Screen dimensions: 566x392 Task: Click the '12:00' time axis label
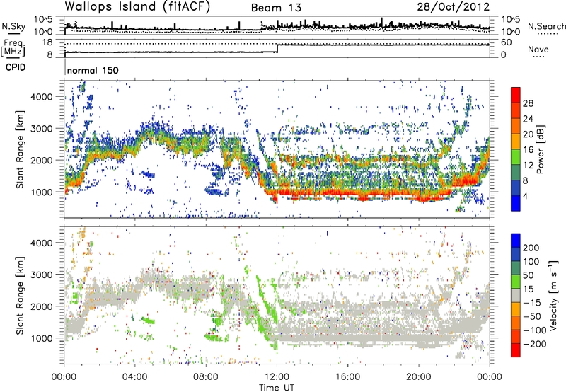coord(277,377)
